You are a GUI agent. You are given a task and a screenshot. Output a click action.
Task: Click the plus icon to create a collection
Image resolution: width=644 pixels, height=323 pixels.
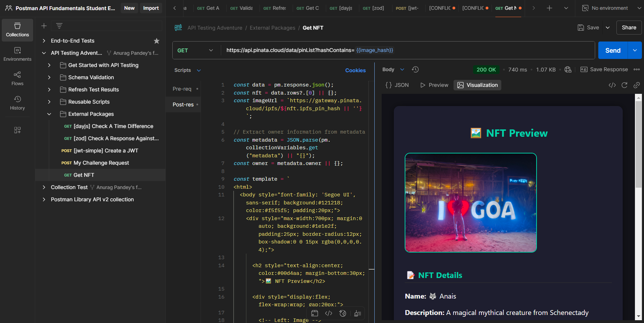click(x=44, y=26)
